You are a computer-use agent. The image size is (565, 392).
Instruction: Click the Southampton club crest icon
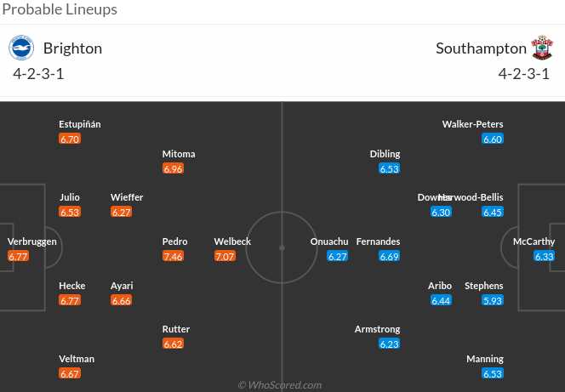click(542, 48)
